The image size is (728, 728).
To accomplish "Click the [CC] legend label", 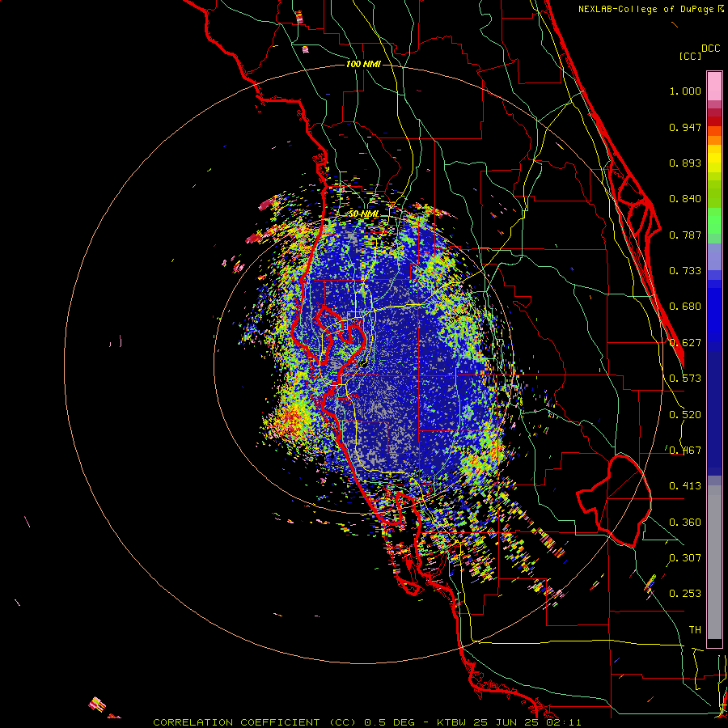I will tap(690, 56).
